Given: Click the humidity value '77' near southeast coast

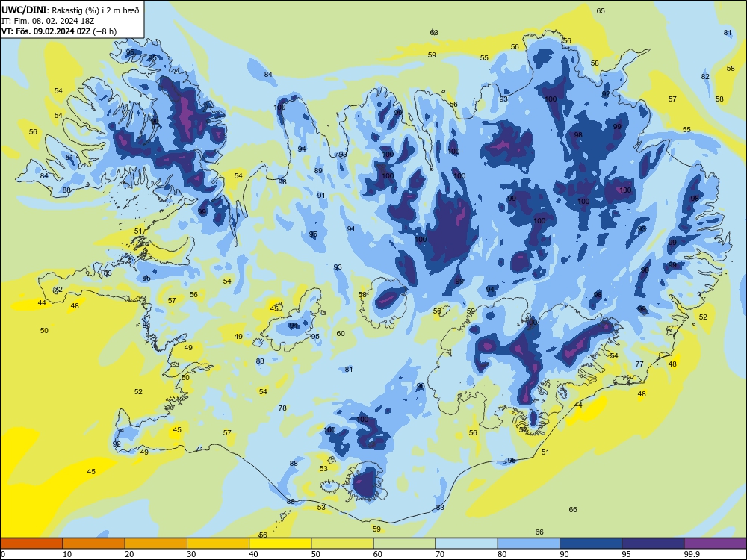Looking at the screenshot, I should (639, 364).
